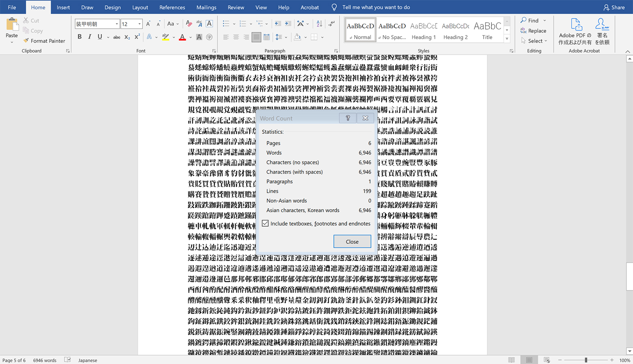This screenshot has height=364, width=633.
Task: Clear all formatting icon
Action: pyautogui.click(x=189, y=24)
